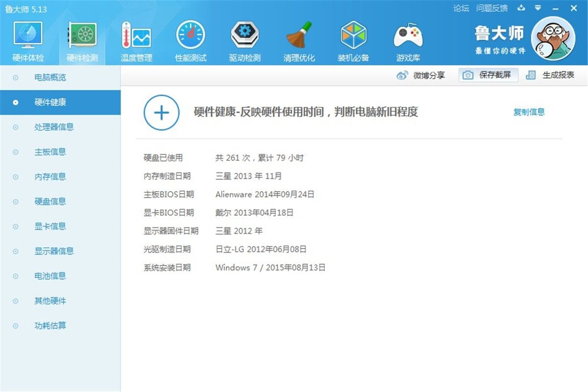Screen dimensions: 588x392
Task: Click the 鲁大师 5.13 window title
Action: point(25,9)
